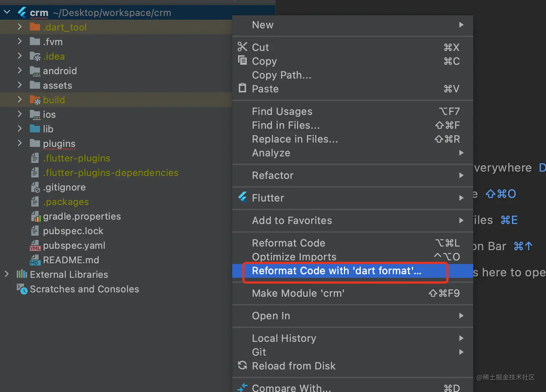The image size is (546, 392).
Task: Collapse the crm project root node
Action: [7, 13]
